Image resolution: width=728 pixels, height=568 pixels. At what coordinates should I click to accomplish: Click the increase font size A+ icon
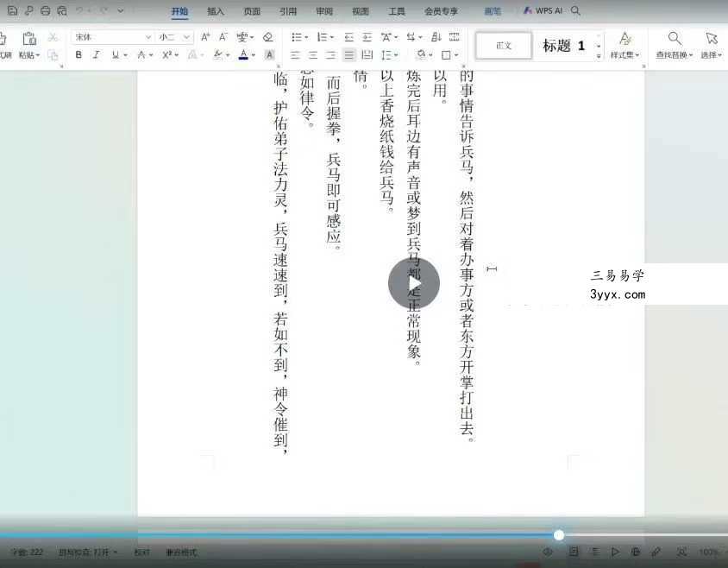click(205, 37)
